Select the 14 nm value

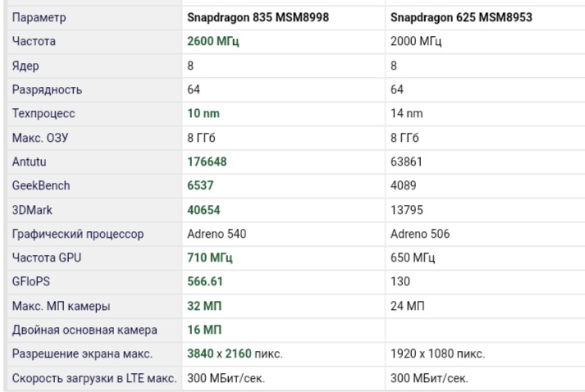[407, 113]
